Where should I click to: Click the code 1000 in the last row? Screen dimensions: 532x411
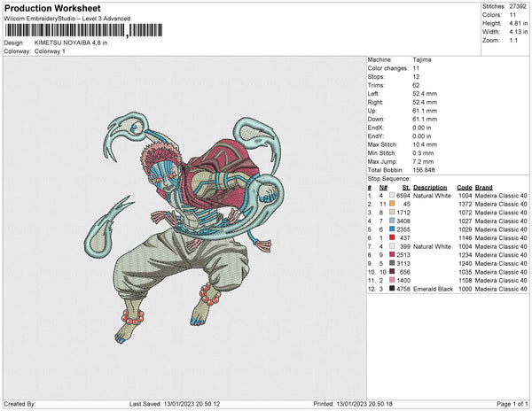(x=465, y=289)
